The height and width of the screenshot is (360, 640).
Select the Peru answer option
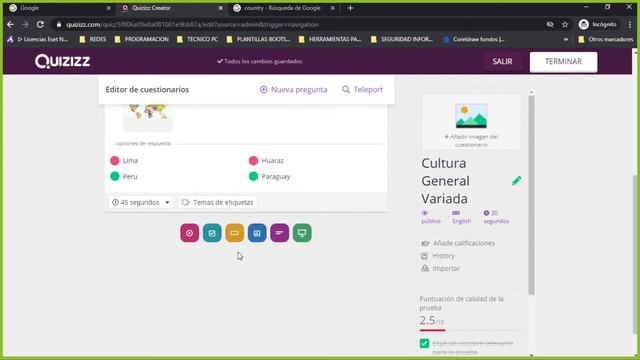[124, 176]
